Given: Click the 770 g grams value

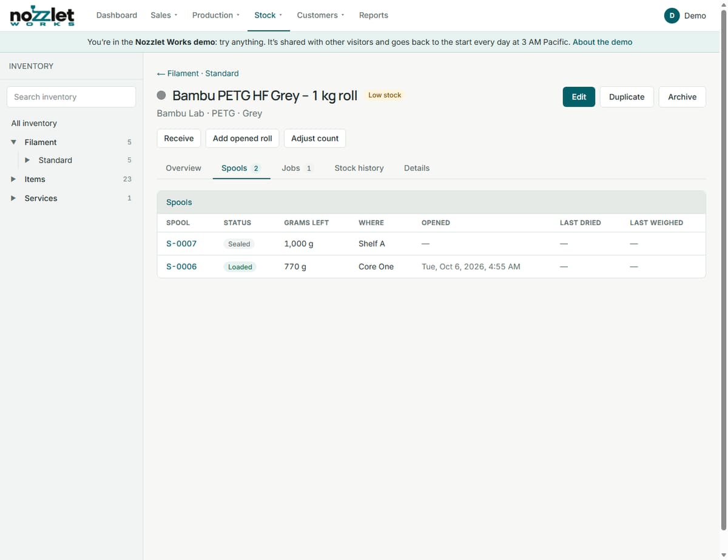Looking at the screenshot, I should point(295,266).
